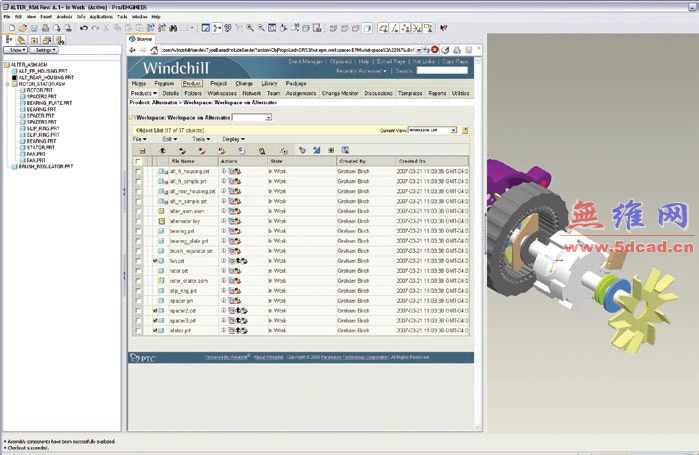Collapse the ROTOR_STATOR.ASM tree node
Screen dimensions: 699x455
(x=8, y=84)
